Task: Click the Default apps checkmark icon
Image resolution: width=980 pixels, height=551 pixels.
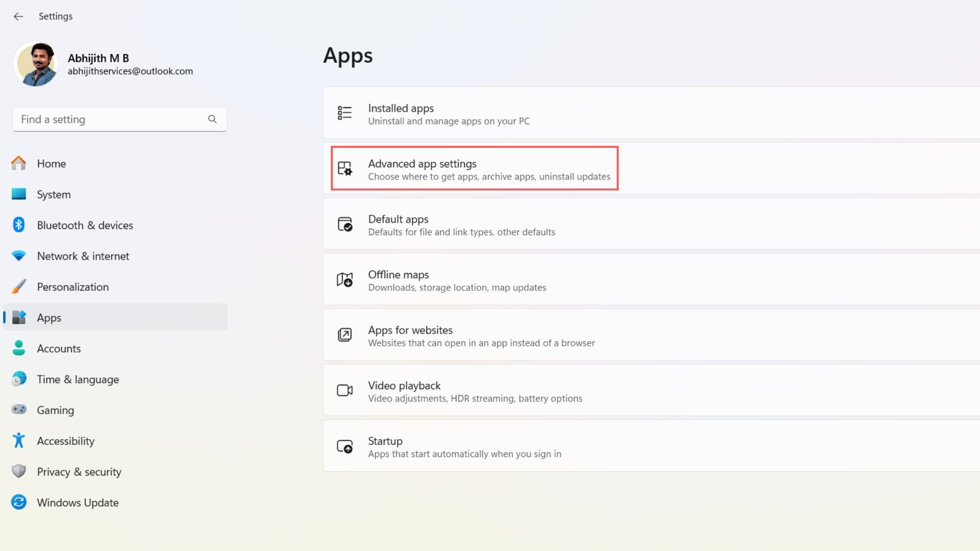Action: [x=345, y=224]
